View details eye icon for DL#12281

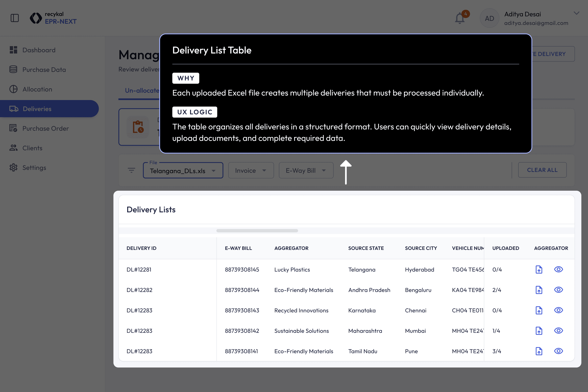[558, 269]
